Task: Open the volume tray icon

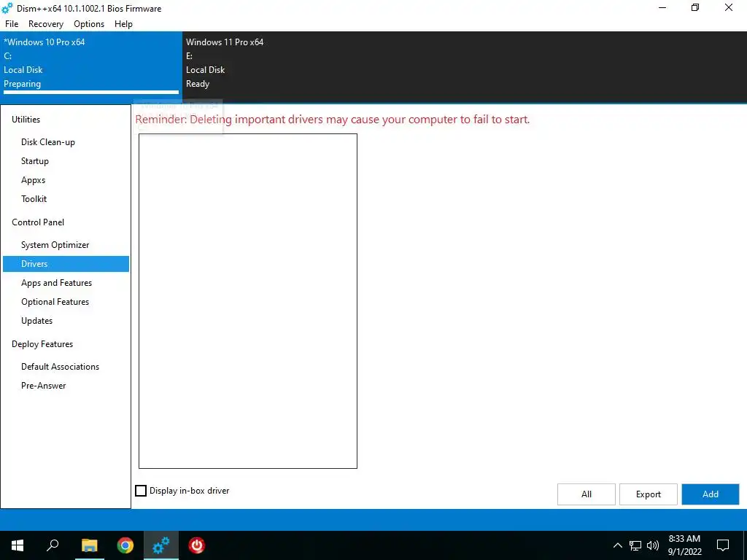Action: [653, 545]
